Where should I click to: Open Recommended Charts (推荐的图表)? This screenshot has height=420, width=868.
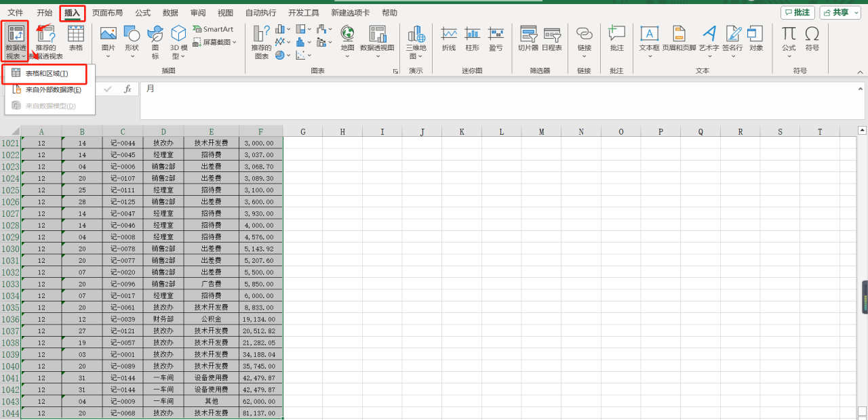tap(261, 43)
